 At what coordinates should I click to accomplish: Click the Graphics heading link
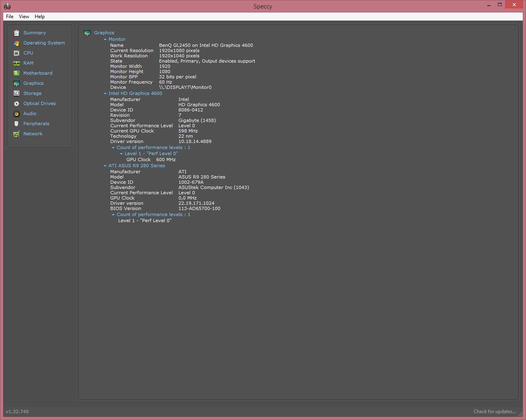click(x=104, y=33)
